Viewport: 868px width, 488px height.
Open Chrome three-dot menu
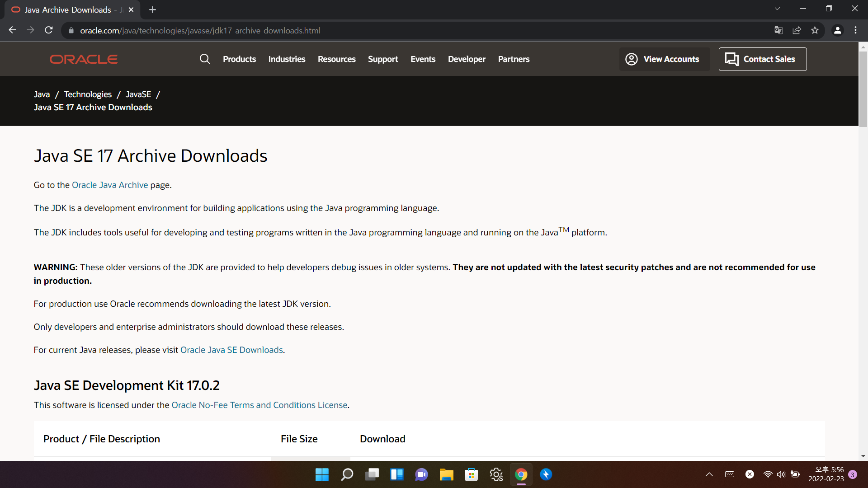(x=855, y=30)
